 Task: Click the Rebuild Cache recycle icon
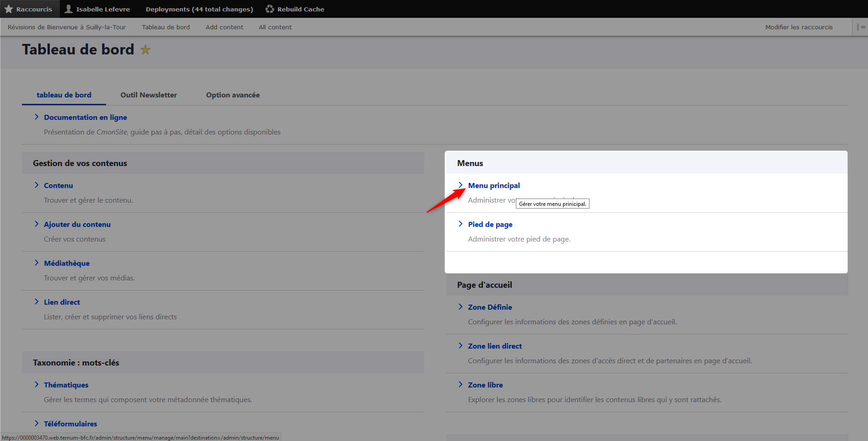[270, 9]
